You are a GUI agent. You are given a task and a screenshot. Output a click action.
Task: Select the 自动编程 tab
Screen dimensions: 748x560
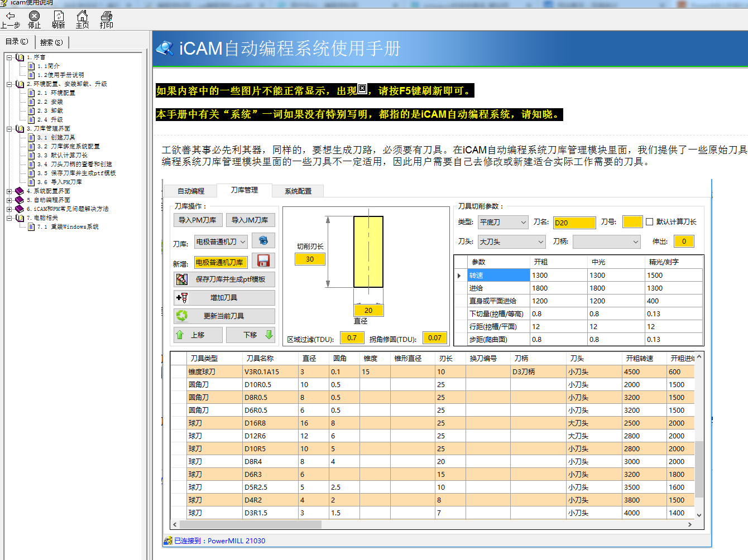click(191, 191)
